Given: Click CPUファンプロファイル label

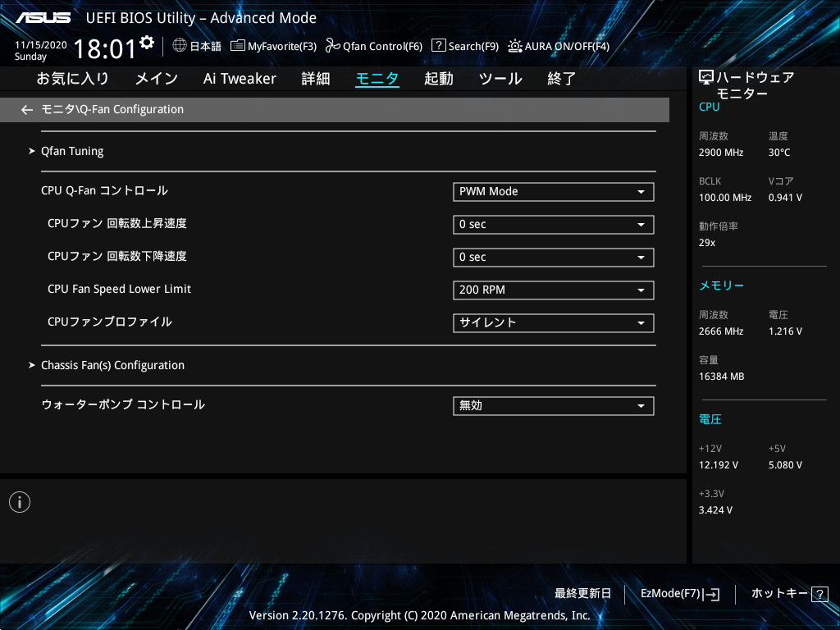Looking at the screenshot, I should coord(110,322).
